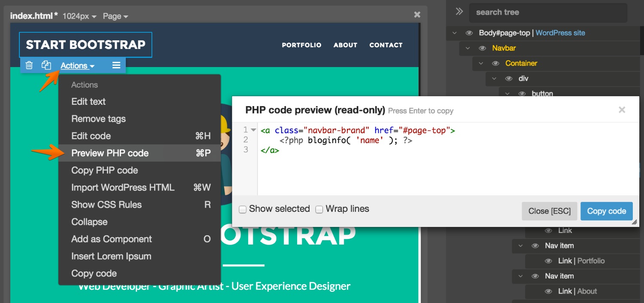The height and width of the screenshot is (303, 644).
Task: Click the resize grip on the PHP preview dialog
Action: coord(635,223)
